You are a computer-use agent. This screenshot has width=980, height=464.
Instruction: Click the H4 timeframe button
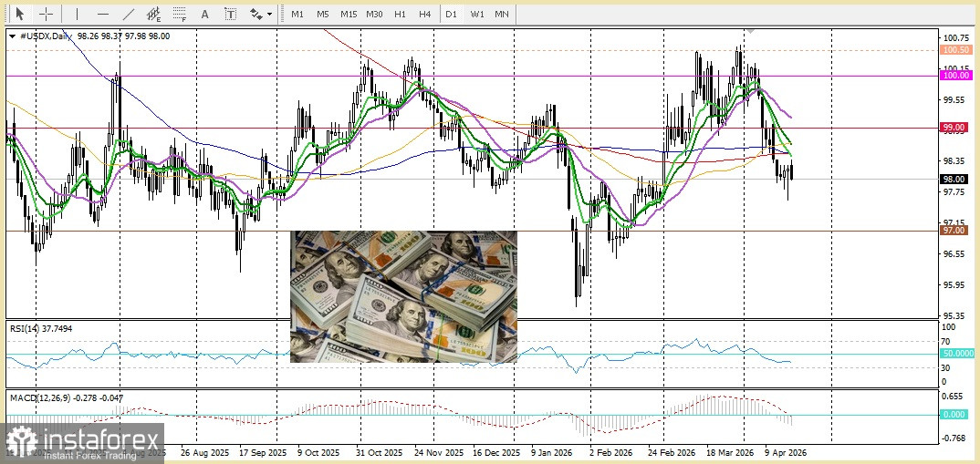coord(424,15)
